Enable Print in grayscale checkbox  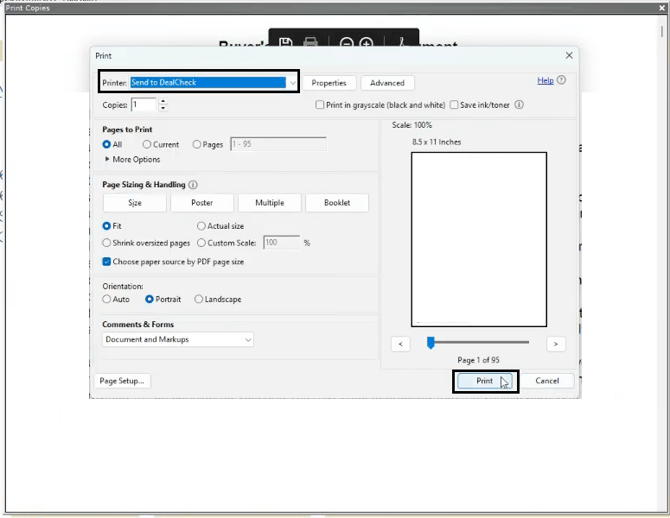319,105
